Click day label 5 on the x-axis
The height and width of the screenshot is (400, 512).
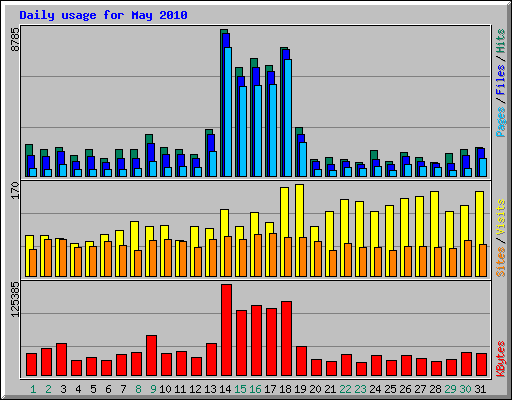[x=93, y=389]
